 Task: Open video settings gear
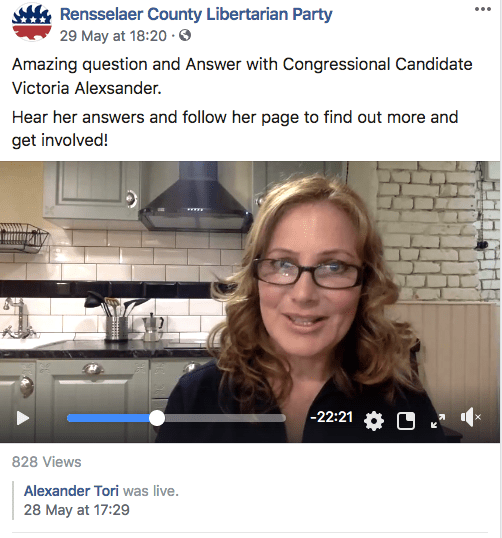374,420
